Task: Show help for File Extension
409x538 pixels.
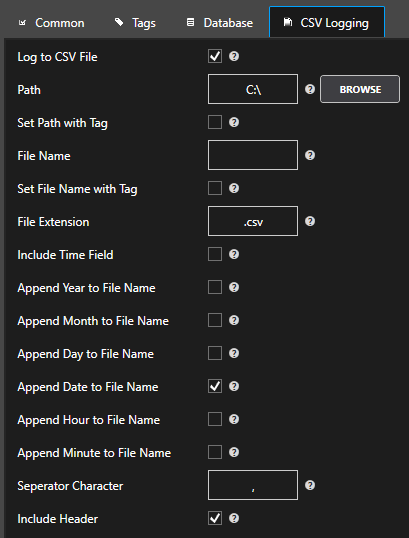Action: pyautogui.click(x=310, y=221)
